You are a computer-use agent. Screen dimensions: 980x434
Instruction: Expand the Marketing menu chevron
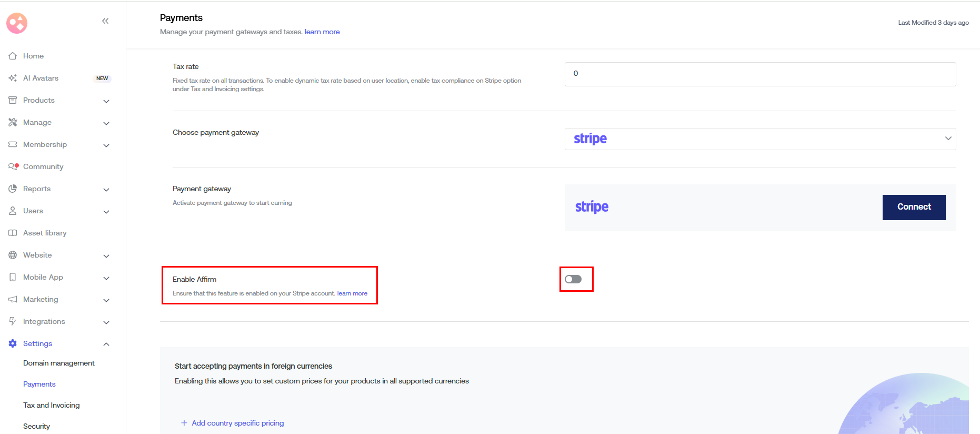pos(106,300)
